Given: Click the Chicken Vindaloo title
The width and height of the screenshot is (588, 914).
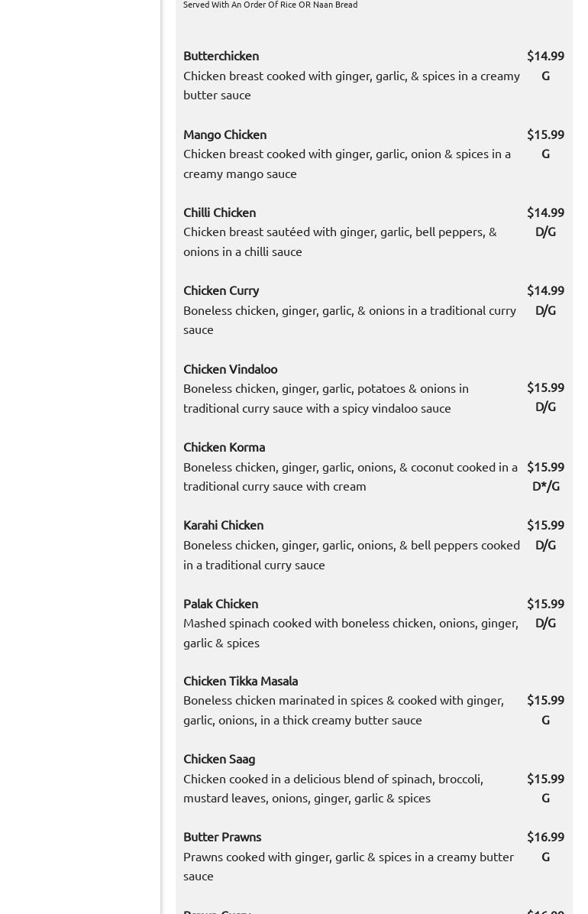Looking at the screenshot, I should (230, 369).
